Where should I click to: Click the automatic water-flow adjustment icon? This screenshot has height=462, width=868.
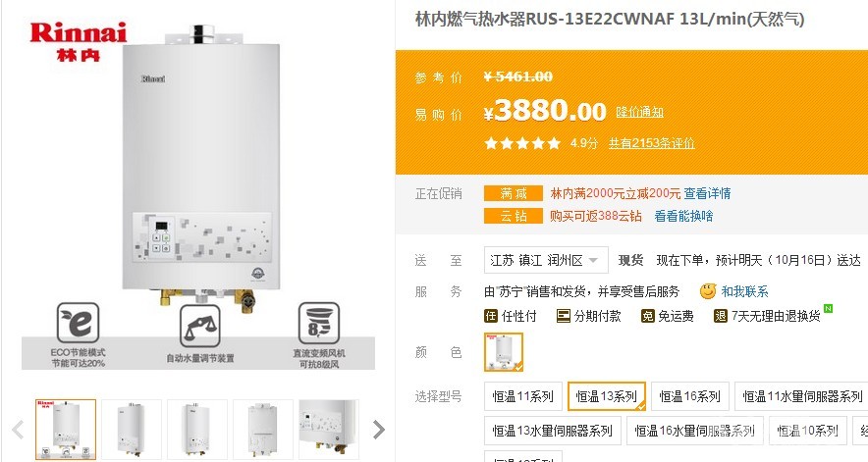200,326
